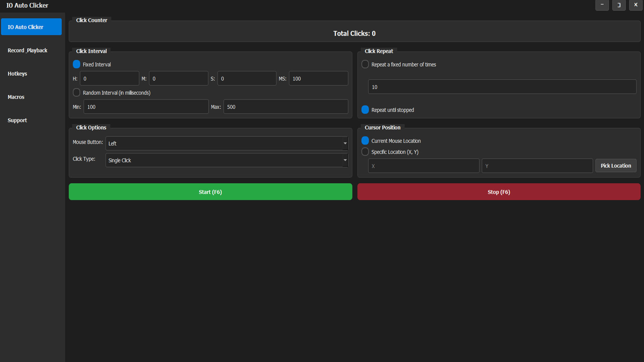Viewport: 644px width, 362px height.
Task: Open the Support page
Action: point(17,120)
